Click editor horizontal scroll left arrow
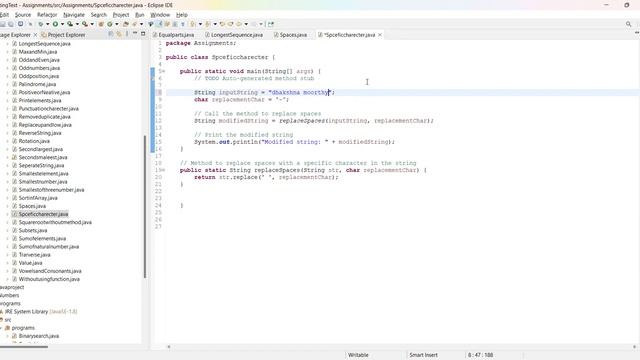640x360 pixels. [169, 347]
